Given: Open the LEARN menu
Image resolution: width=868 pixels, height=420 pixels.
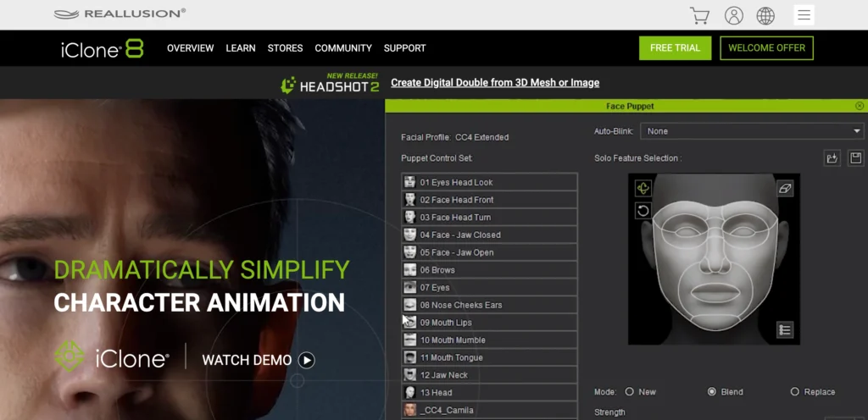Looking at the screenshot, I should point(241,48).
